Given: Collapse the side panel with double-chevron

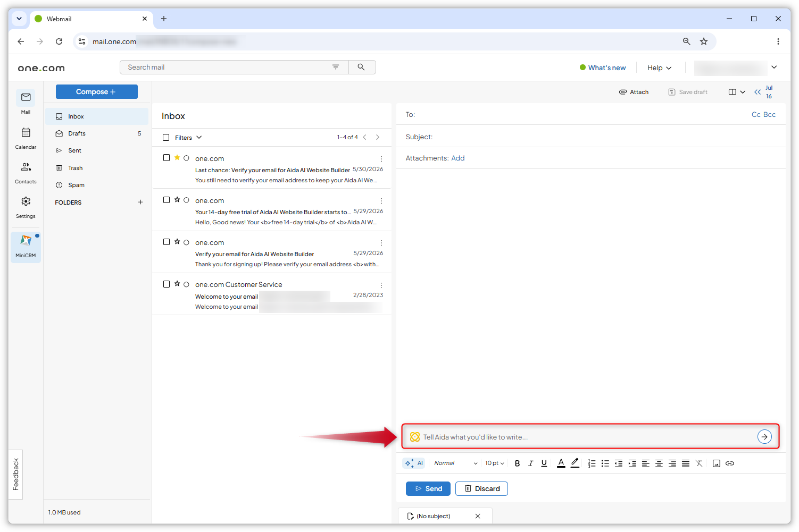Looking at the screenshot, I should pyautogui.click(x=758, y=92).
